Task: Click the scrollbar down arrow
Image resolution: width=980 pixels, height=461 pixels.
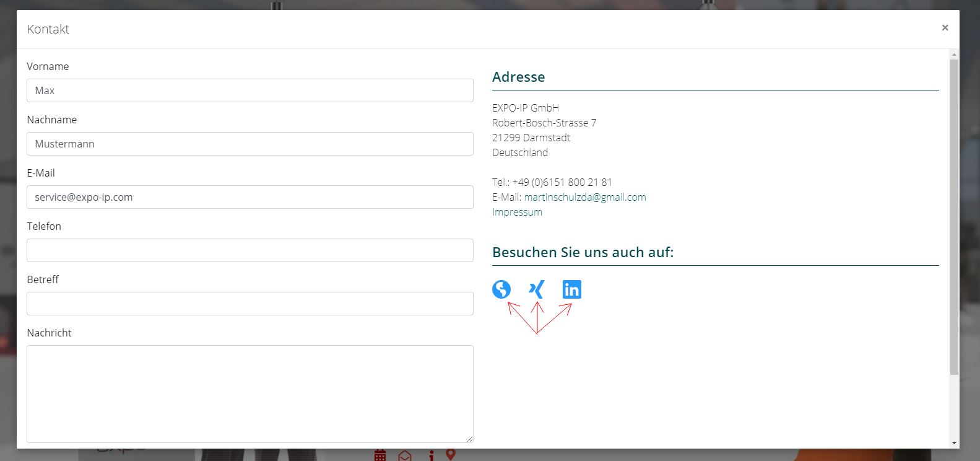Action: (954, 443)
